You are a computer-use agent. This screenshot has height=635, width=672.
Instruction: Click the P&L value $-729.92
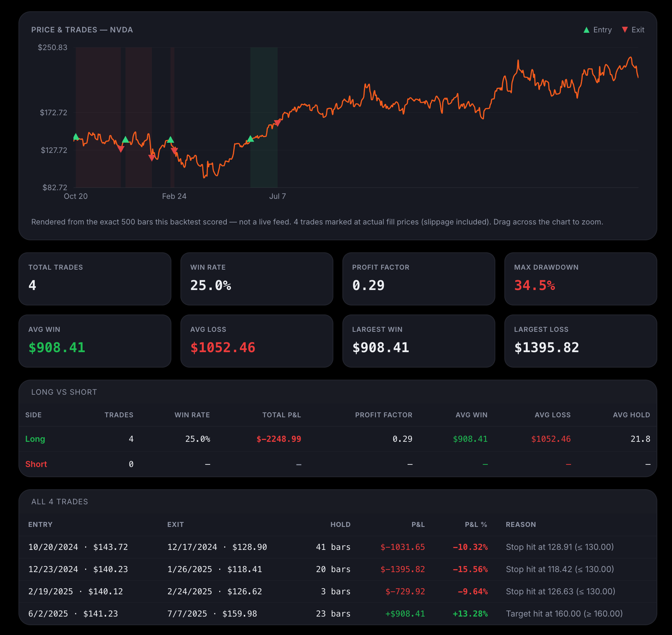tap(405, 591)
